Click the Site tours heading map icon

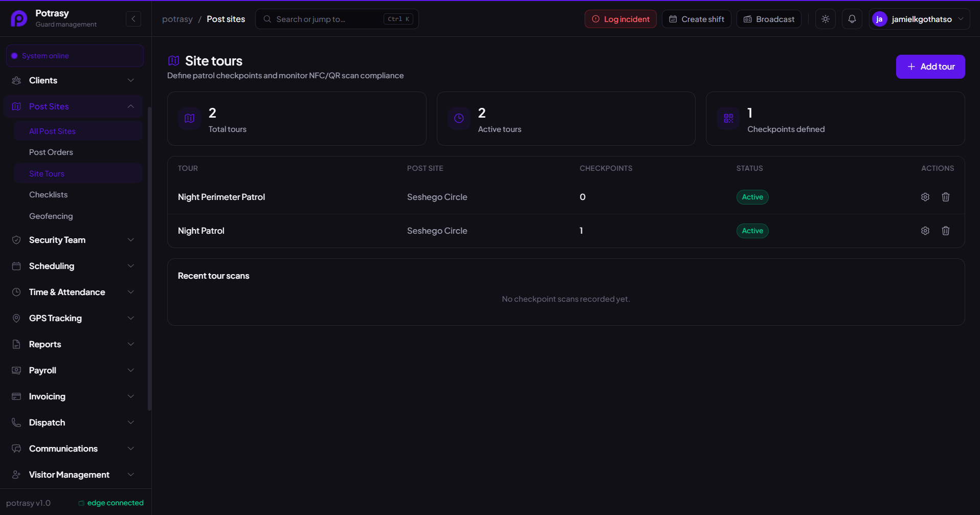[x=174, y=61]
